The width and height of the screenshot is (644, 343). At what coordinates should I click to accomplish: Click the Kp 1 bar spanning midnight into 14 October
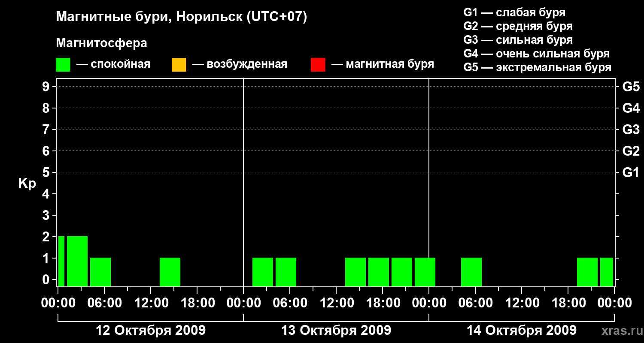tap(425, 272)
